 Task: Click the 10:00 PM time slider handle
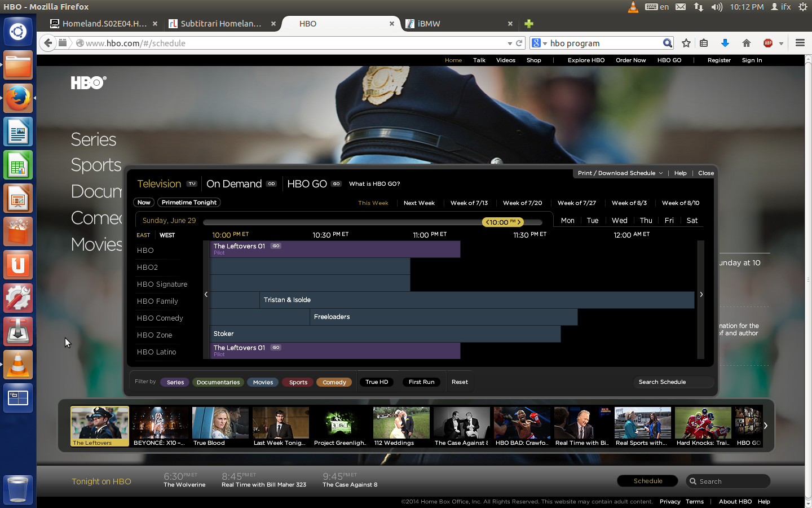pos(502,222)
